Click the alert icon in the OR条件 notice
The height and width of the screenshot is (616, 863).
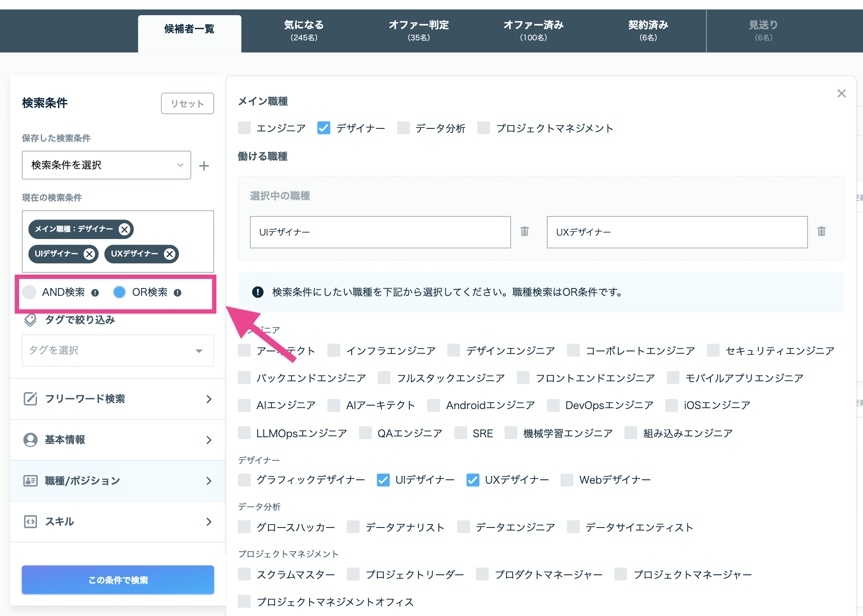coord(258,292)
